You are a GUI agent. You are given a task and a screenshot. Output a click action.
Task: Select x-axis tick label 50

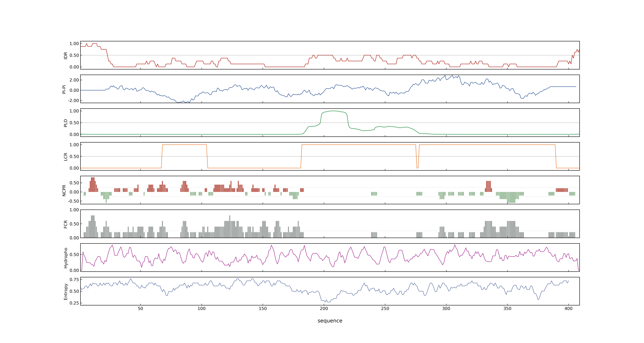[x=141, y=309]
